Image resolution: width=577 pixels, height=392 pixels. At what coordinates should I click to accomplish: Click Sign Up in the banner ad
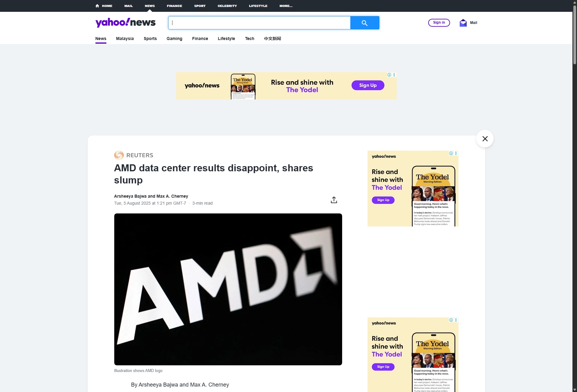(x=368, y=85)
